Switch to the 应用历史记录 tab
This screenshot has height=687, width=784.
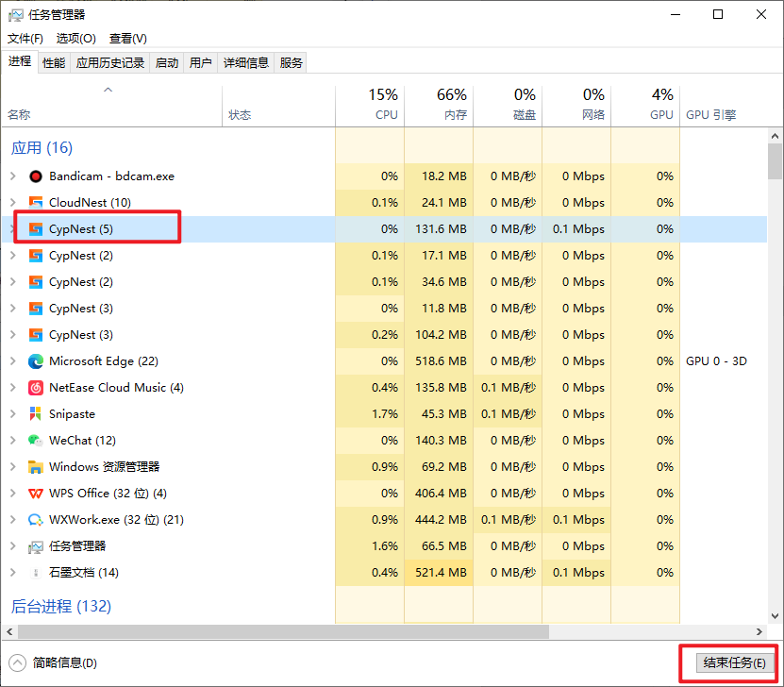[110, 63]
